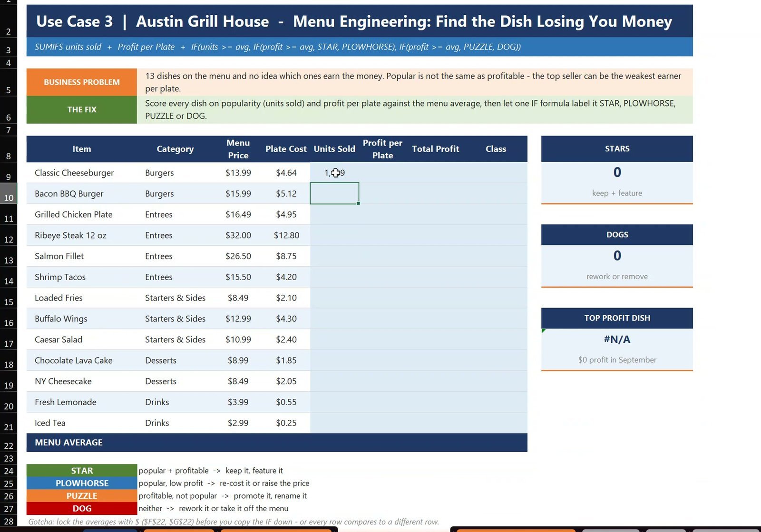Click the 'NY Cheesecake' cell
761x532 pixels.
pyautogui.click(x=82, y=381)
